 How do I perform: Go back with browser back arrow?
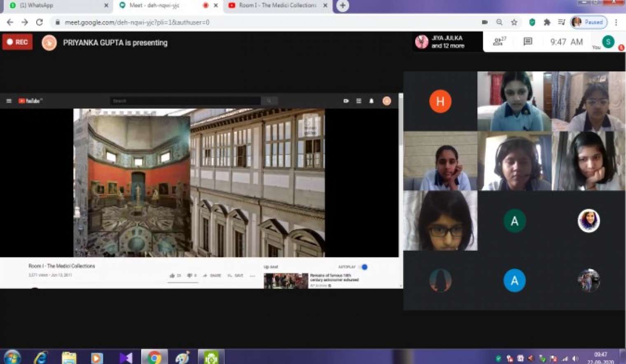click(10, 22)
